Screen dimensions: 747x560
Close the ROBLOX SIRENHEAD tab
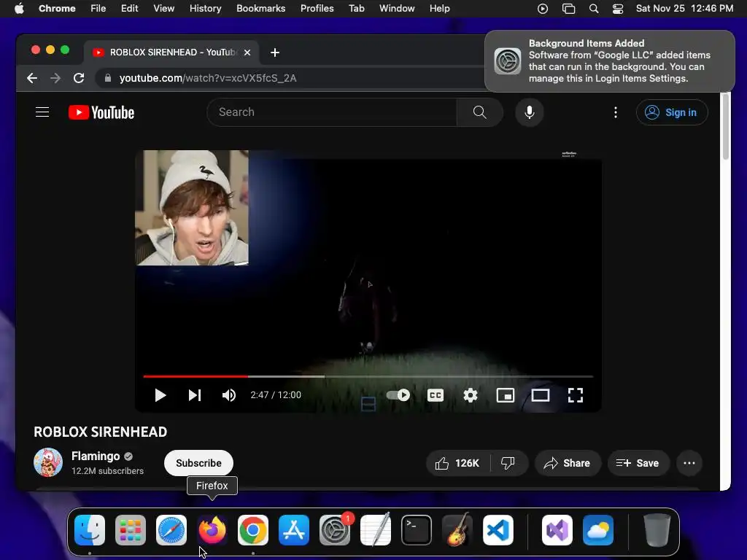tap(247, 52)
